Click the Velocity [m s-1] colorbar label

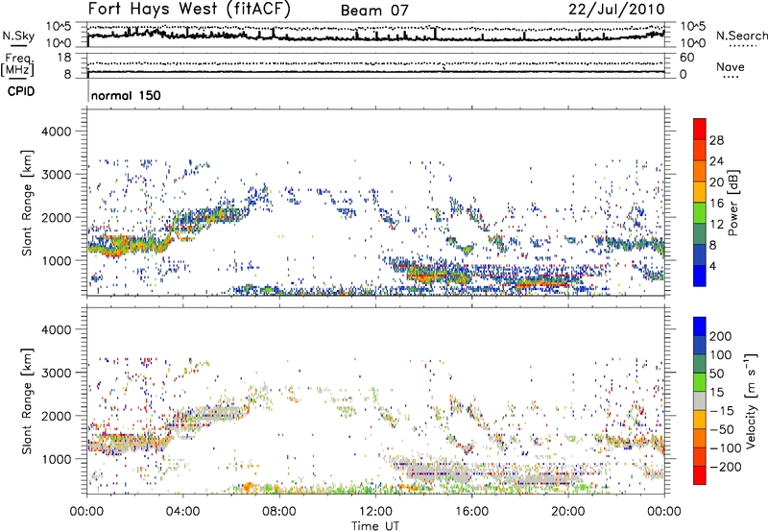(751, 400)
